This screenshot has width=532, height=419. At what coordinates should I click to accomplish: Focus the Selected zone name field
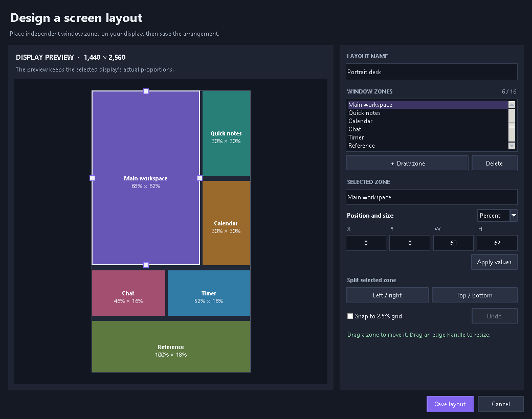[432, 197]
